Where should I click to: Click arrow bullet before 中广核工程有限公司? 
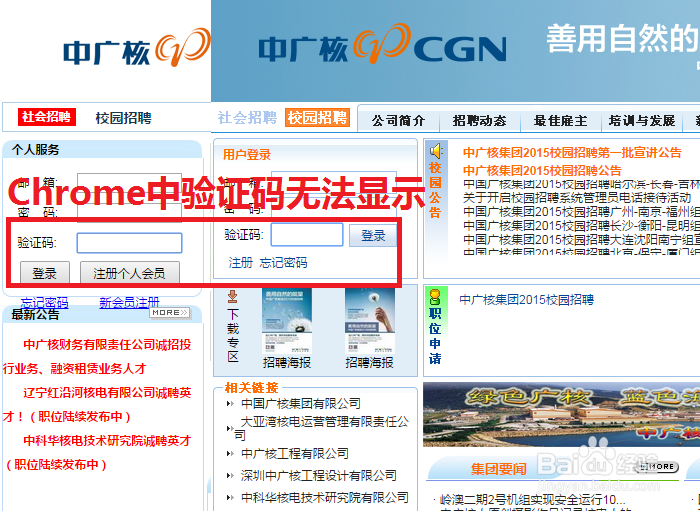[x=230, y=454]
